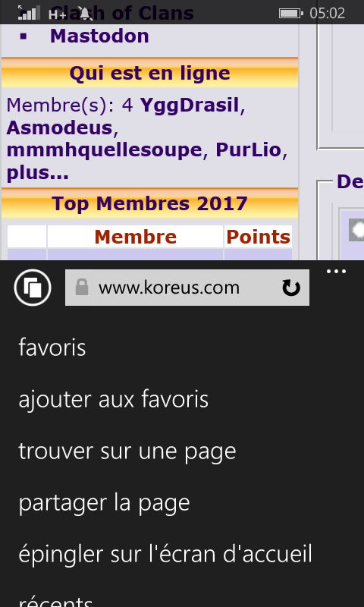Choose épingler sur l'écran d'accueil
364x607 pixels.
pos(165,555)
